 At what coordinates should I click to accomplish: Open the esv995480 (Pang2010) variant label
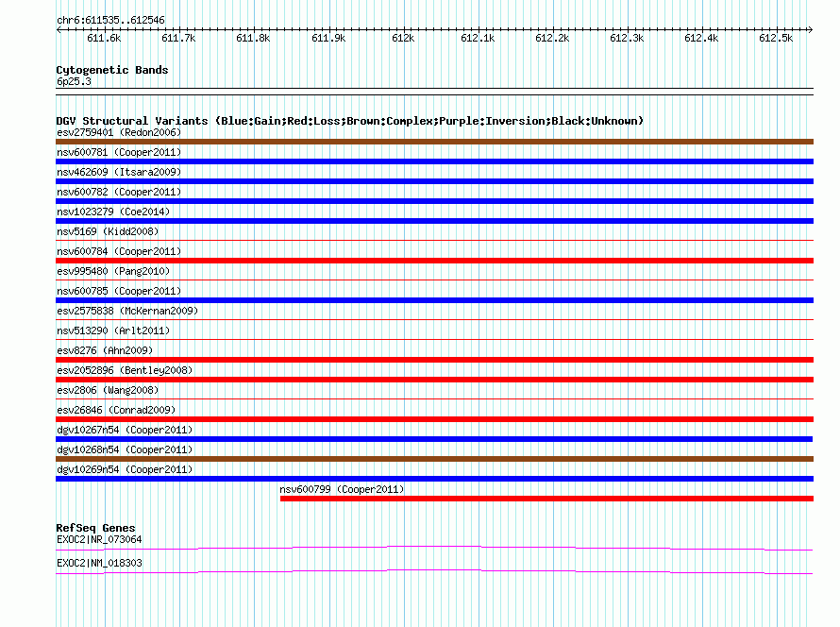pyautogui.click(x=113, y=271)
